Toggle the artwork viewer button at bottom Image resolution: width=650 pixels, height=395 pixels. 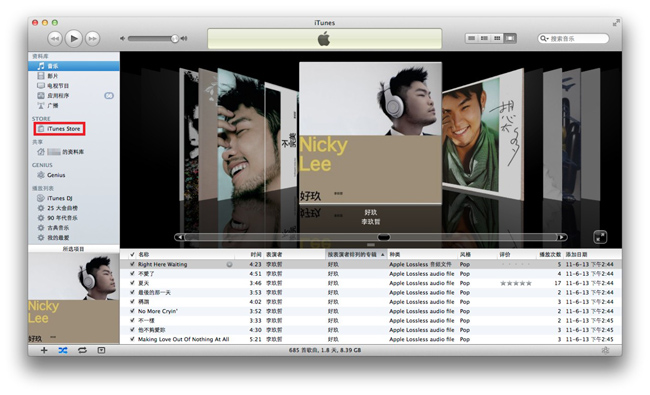click(101, 350)
